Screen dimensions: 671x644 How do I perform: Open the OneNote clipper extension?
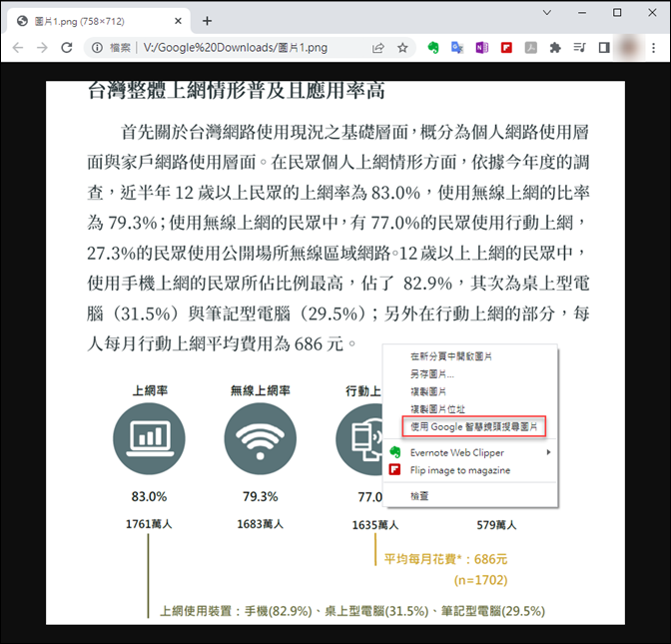tap(482, 48)
